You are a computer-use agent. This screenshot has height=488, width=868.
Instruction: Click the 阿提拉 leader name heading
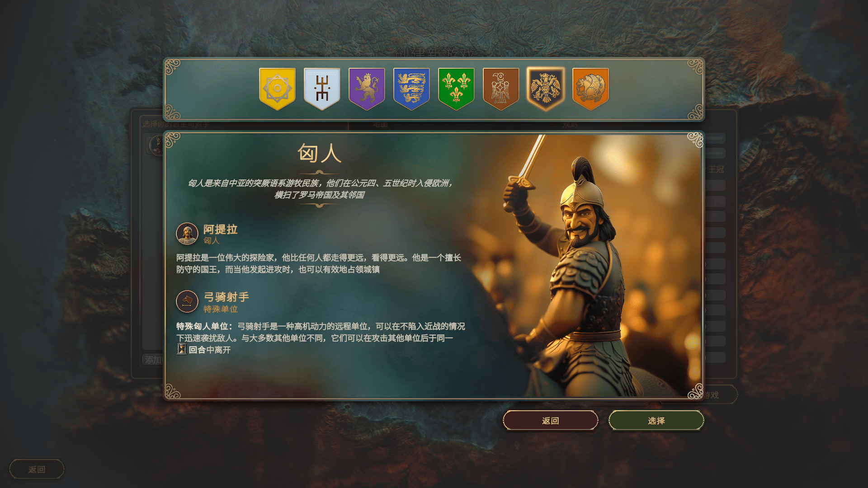point(221,229)
